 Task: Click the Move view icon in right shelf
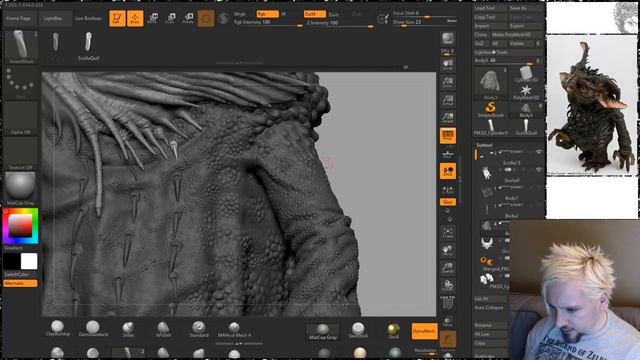[x=448, y=250]
